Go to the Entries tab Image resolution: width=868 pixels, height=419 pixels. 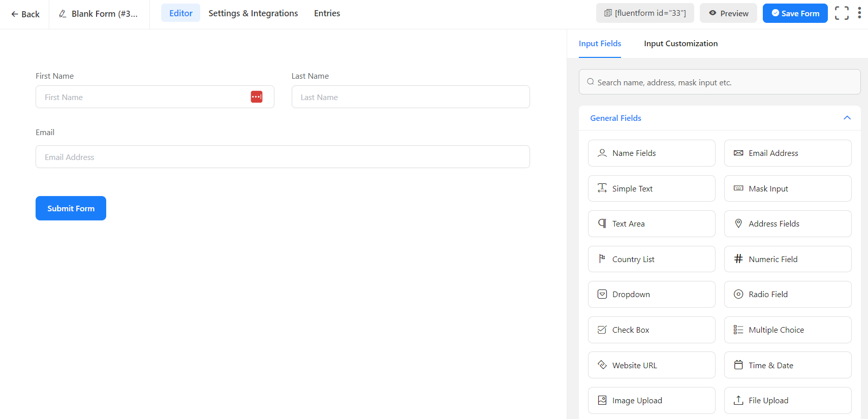(x=327, y=13)
